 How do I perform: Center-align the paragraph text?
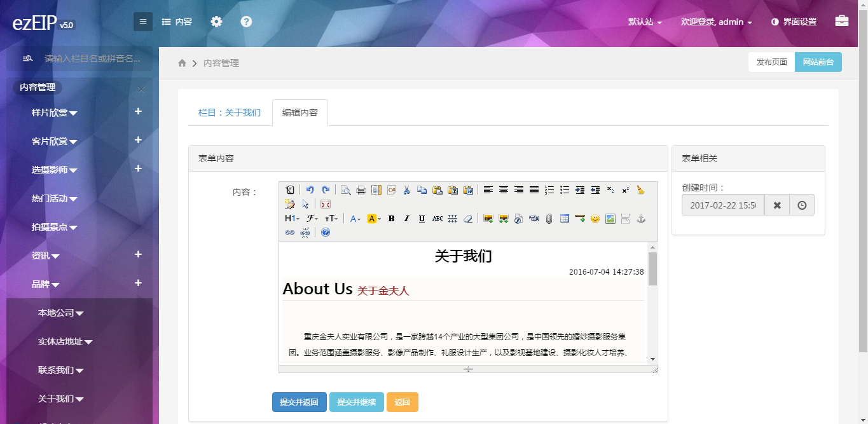[504, 189]
